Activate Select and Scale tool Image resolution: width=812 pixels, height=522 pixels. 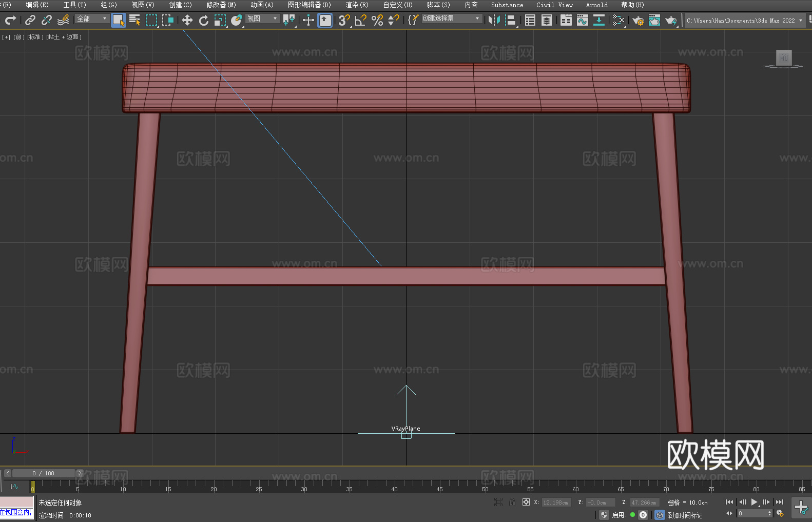(x=220, y=20)
